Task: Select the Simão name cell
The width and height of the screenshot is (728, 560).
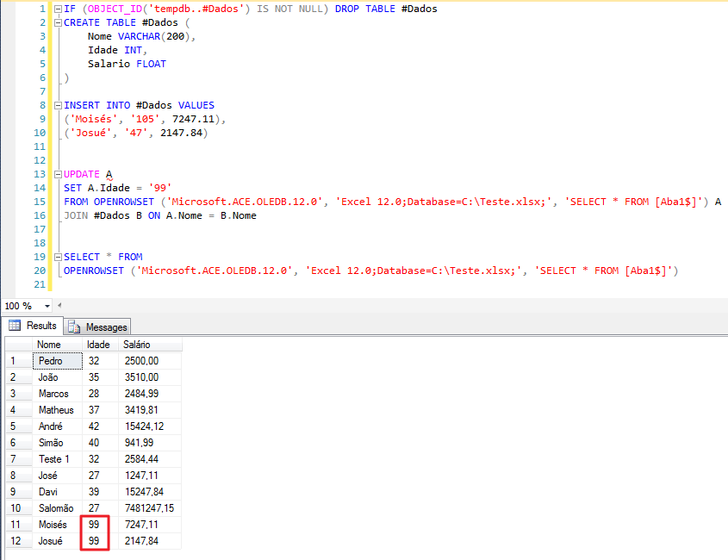Action: pos(57,443)
